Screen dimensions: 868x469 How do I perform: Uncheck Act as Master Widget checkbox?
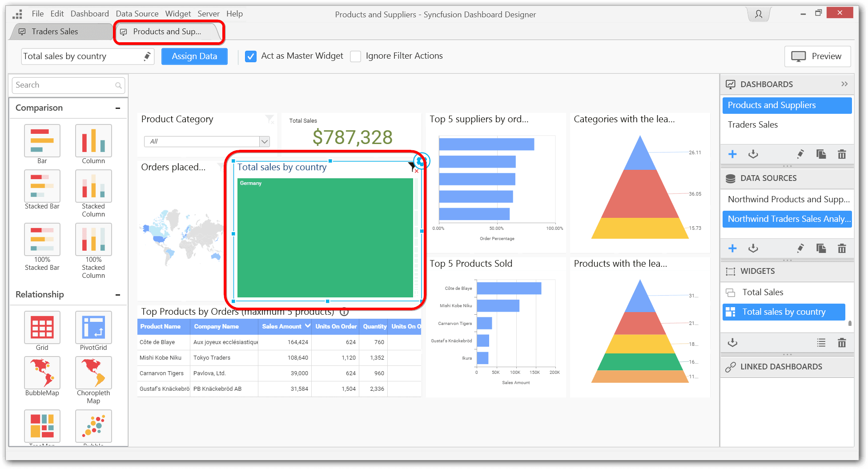251,56
